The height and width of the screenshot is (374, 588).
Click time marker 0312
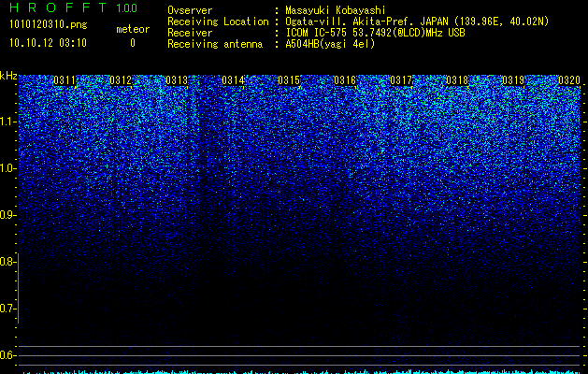121,80
